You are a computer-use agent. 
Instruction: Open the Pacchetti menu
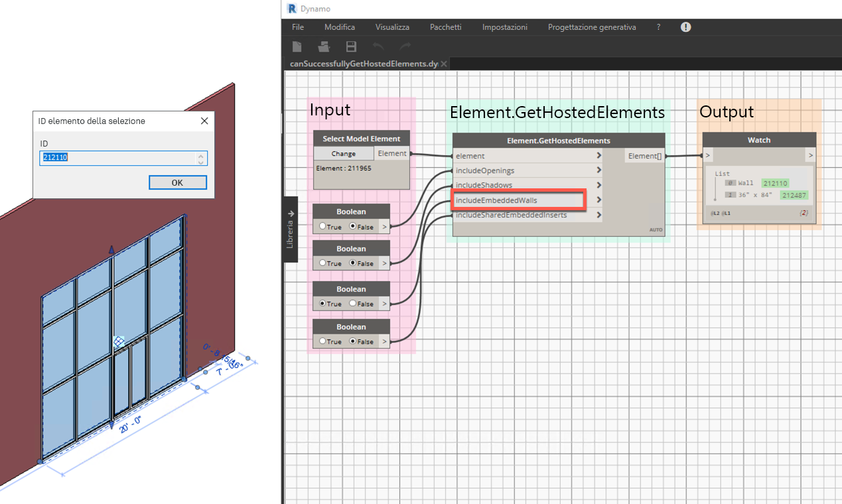[x=445, y=27]
